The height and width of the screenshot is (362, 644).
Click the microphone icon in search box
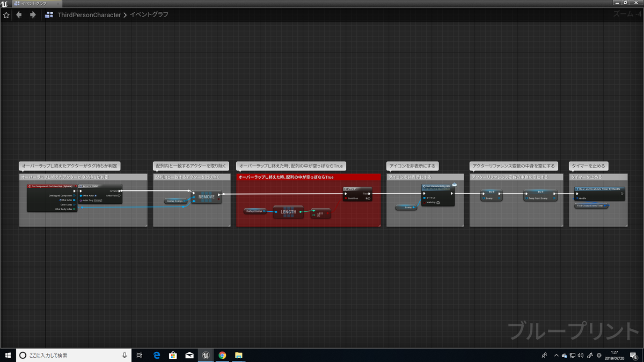click(125, 355)
